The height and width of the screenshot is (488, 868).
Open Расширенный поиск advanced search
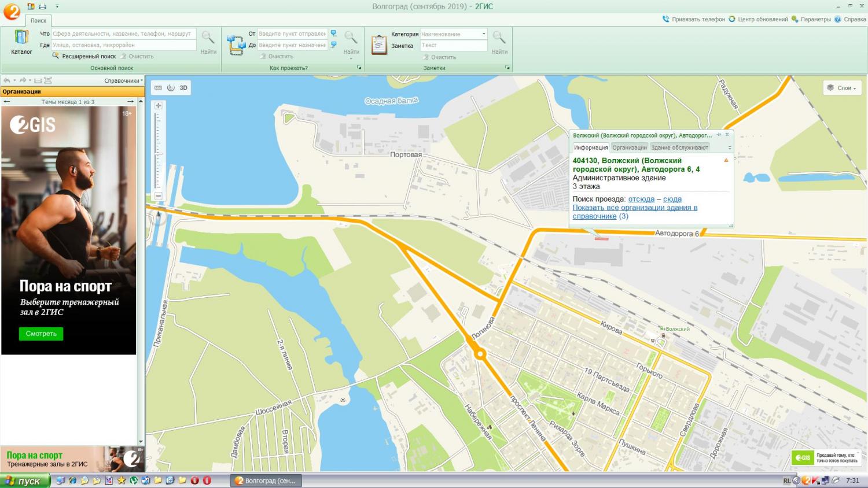tap(84, 56)
